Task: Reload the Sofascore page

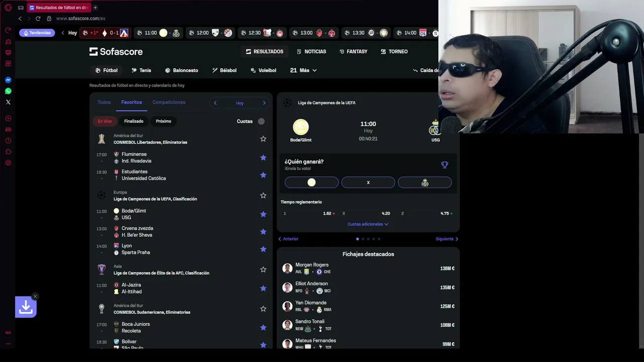Action: click(x=38, y=19)
